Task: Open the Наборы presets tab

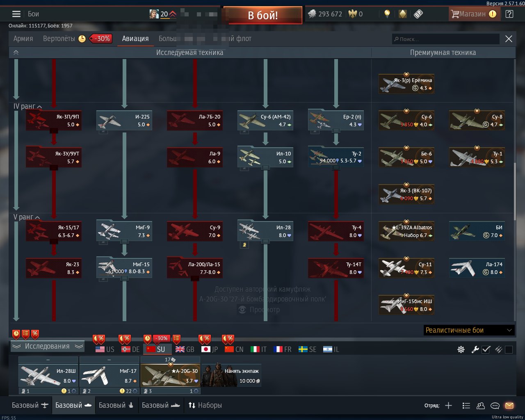Action: point(205,405)
